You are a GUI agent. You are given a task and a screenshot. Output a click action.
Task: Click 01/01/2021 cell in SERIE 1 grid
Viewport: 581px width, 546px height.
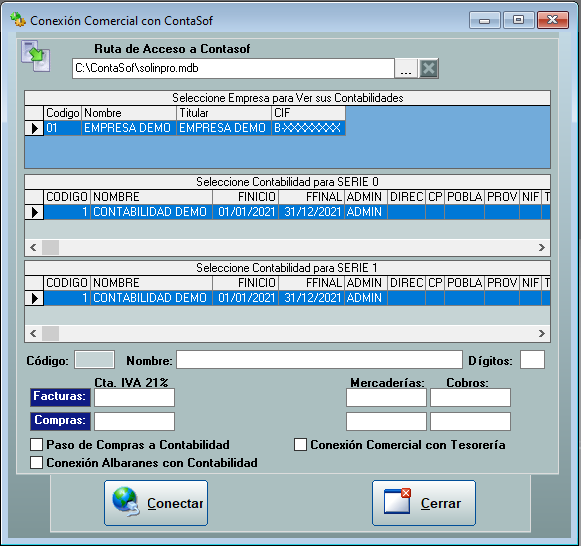click(x=246, y=298)
